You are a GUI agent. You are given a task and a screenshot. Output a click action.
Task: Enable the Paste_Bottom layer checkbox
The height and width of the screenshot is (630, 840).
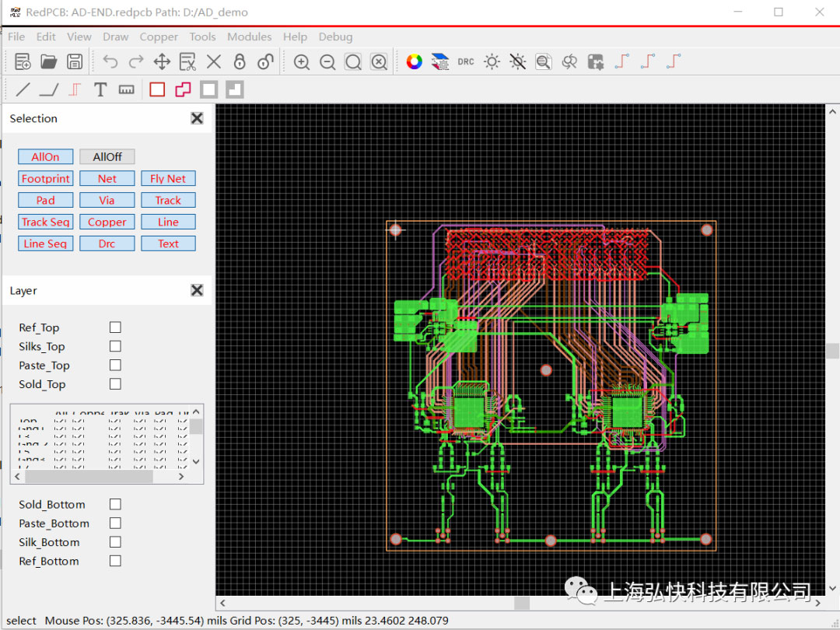[115, 523]
